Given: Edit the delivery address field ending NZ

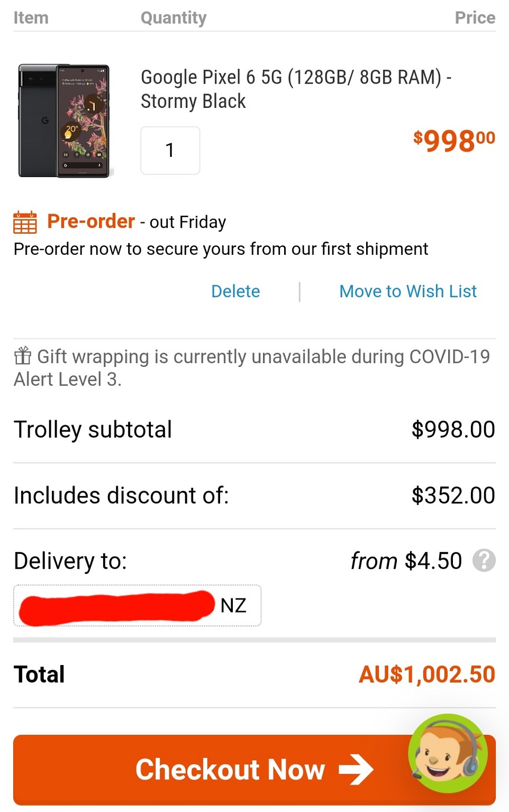Looking at the screenshot, I should pos(137,605).
